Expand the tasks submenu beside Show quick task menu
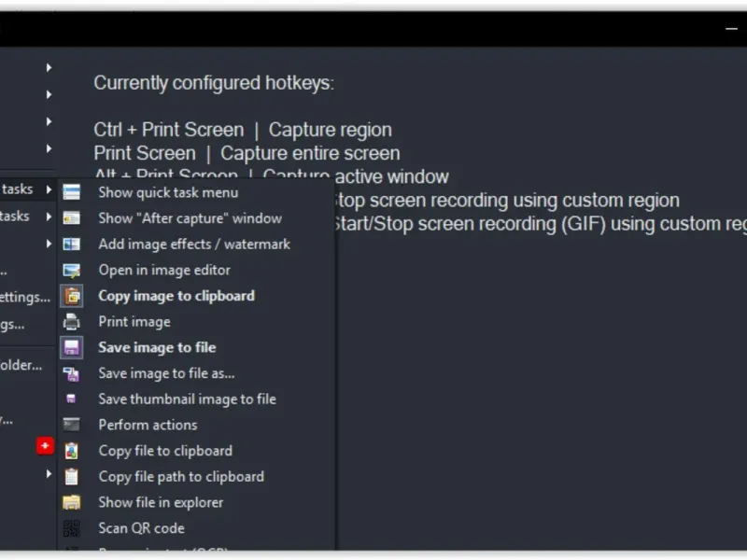 [49, 189]
